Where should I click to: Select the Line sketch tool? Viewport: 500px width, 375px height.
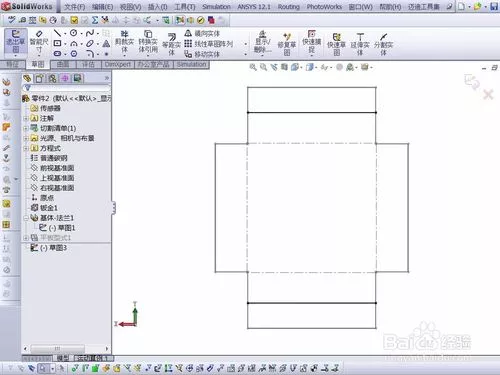[57, 33]
